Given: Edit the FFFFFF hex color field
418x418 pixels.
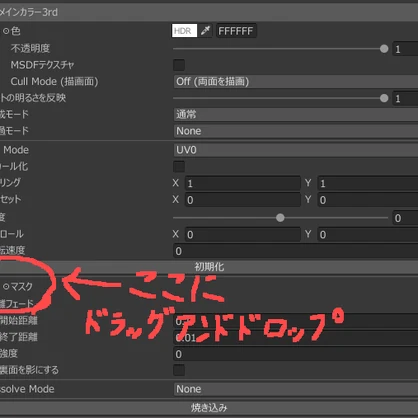Looking at the screenshot, I should [236, 31].
